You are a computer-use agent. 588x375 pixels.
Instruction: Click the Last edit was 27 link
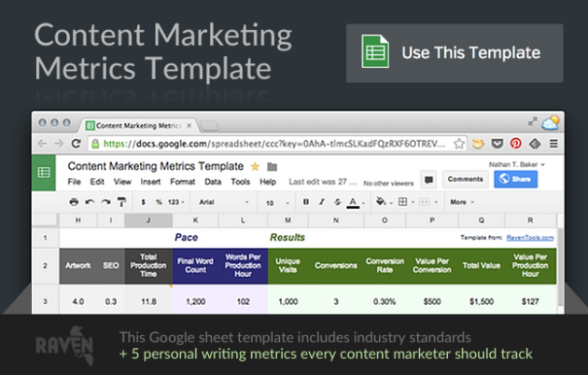tap(323, 182)
